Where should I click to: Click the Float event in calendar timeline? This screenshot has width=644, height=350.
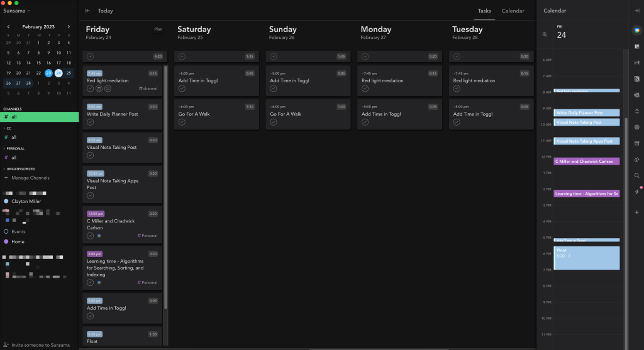click(587, 258)
